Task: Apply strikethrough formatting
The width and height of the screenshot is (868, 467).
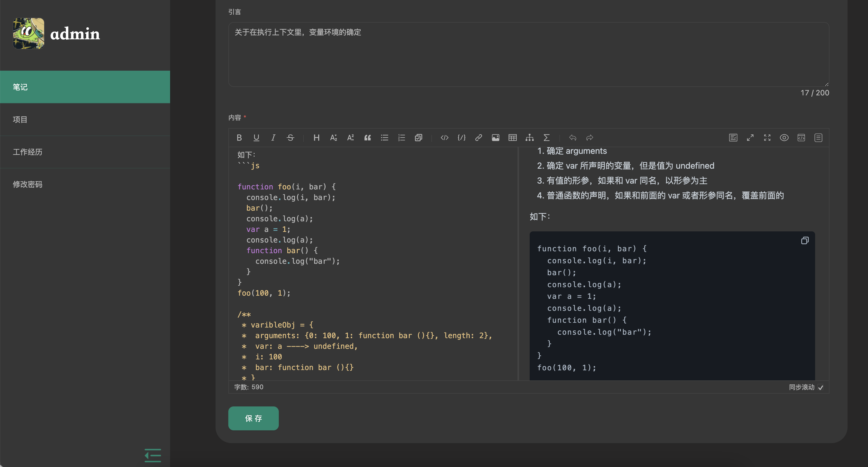Action: (x=290, y=138)
